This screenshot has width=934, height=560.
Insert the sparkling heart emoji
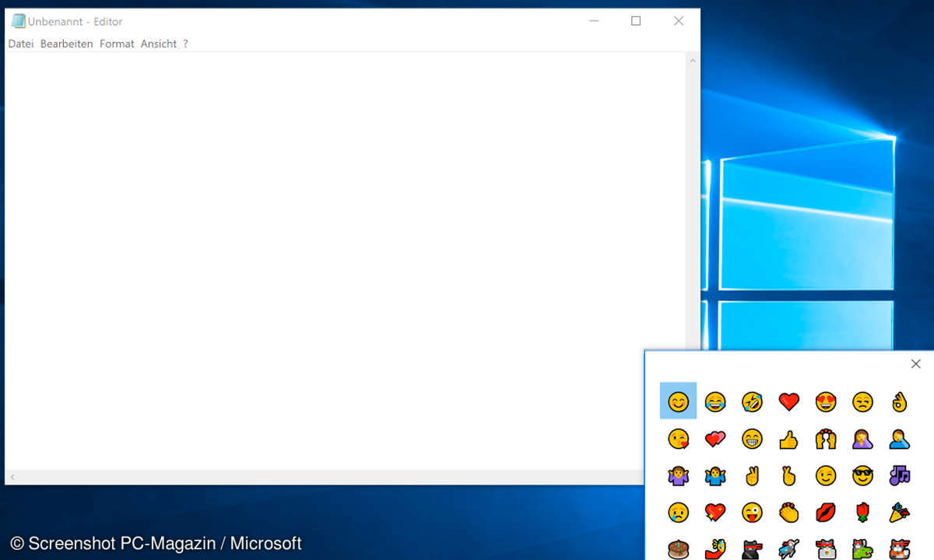715,512
